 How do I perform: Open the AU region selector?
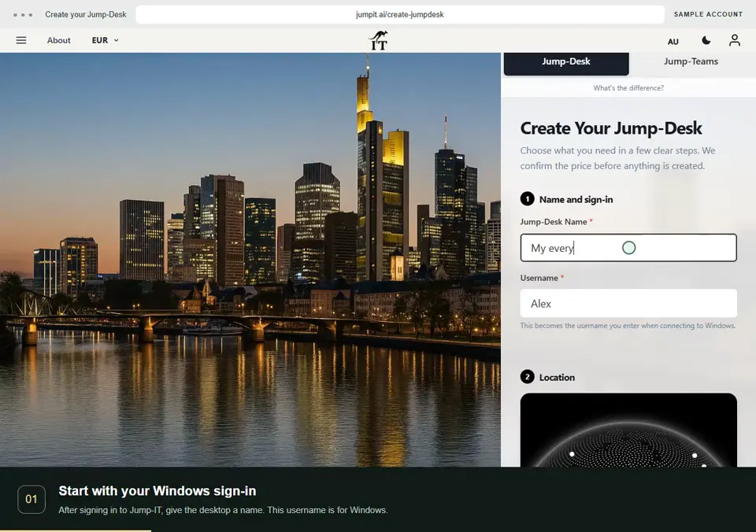[x=673, y=42]
